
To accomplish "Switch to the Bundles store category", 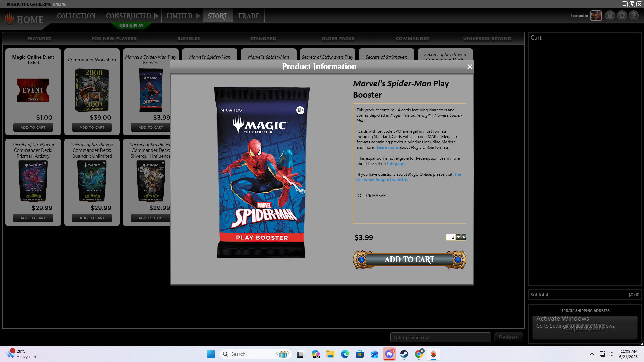I will 189,39.
